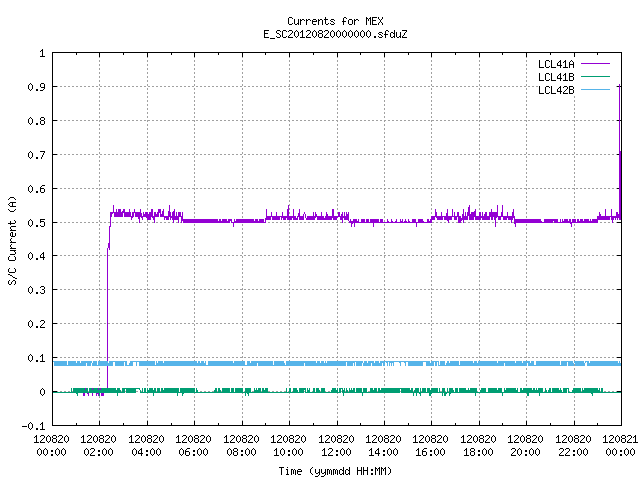Click the LCL41A legend label

tap(556, 64)
